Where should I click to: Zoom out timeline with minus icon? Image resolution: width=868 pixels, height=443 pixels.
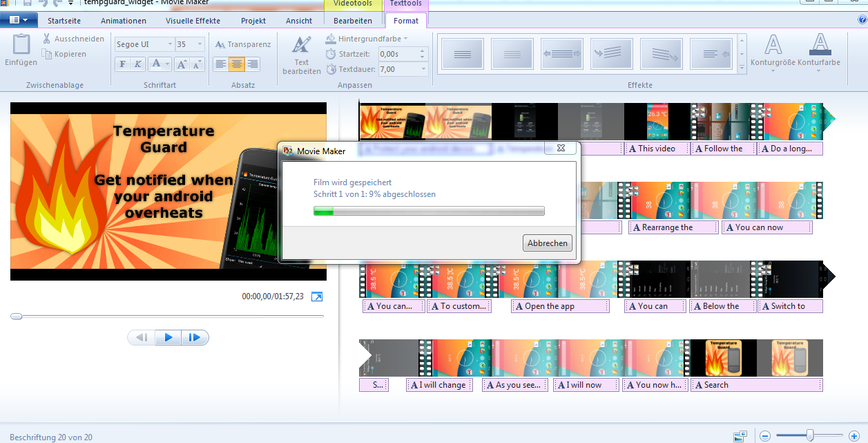[764, 436]
